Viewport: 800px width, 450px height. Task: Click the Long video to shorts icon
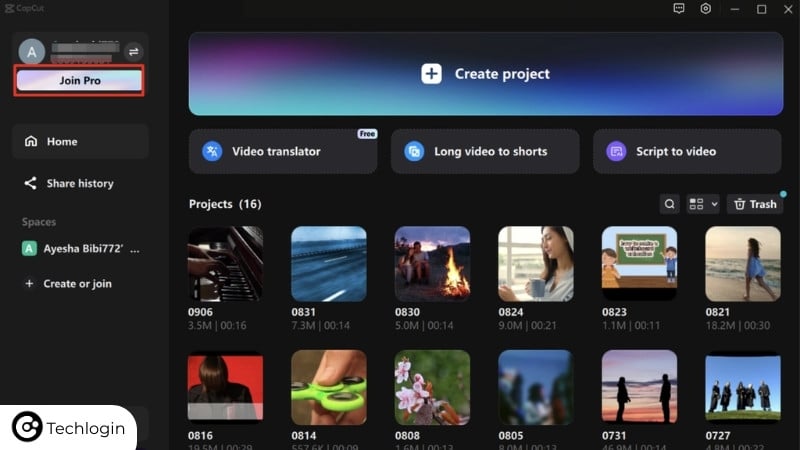coord(414,151)
